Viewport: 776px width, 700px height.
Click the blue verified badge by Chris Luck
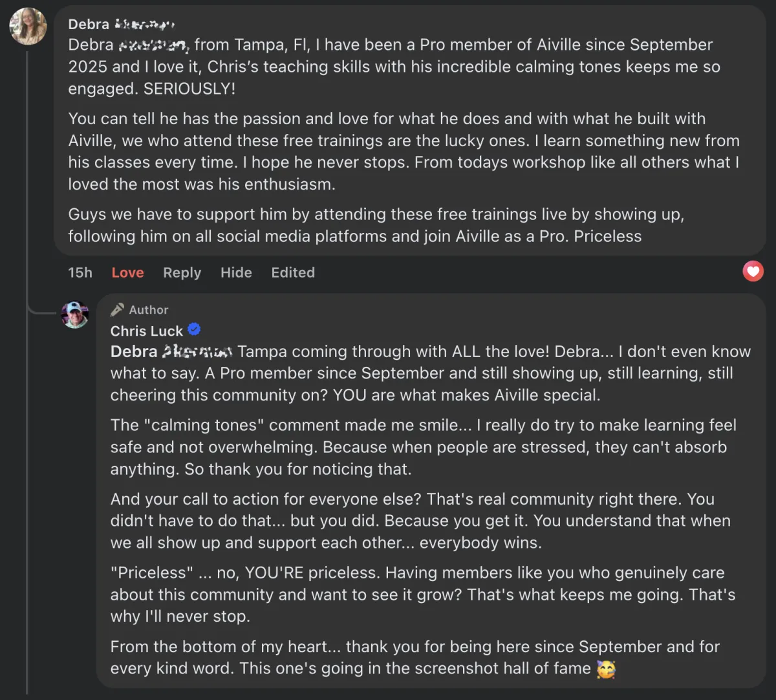[194, 330]
